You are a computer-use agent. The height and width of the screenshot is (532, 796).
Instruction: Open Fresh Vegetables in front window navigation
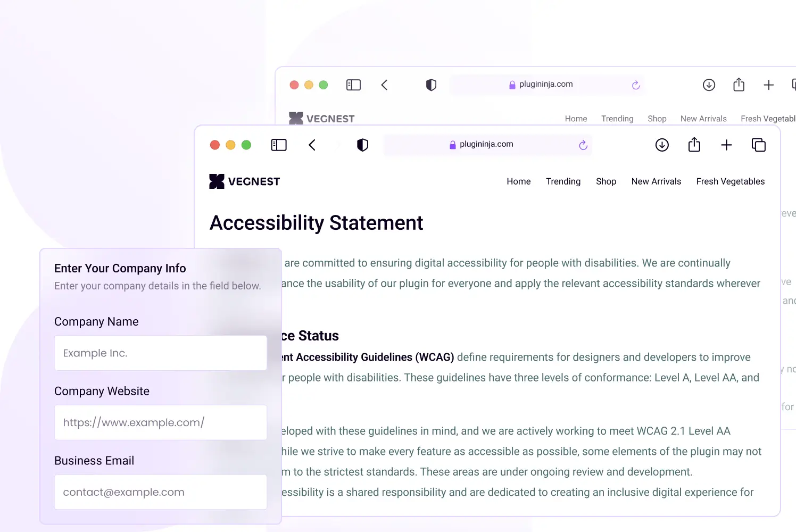click(731, 181)
